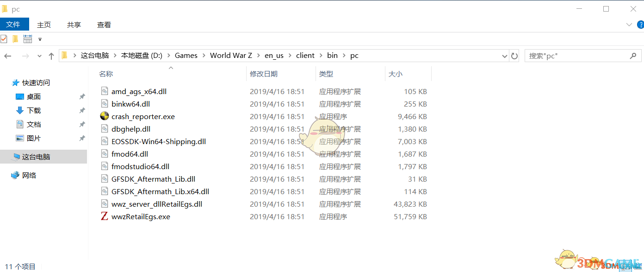Click the pin icon beside 图片
This screenshot has width=644, height=272.
pyautogui.click(x=82, y=139)
